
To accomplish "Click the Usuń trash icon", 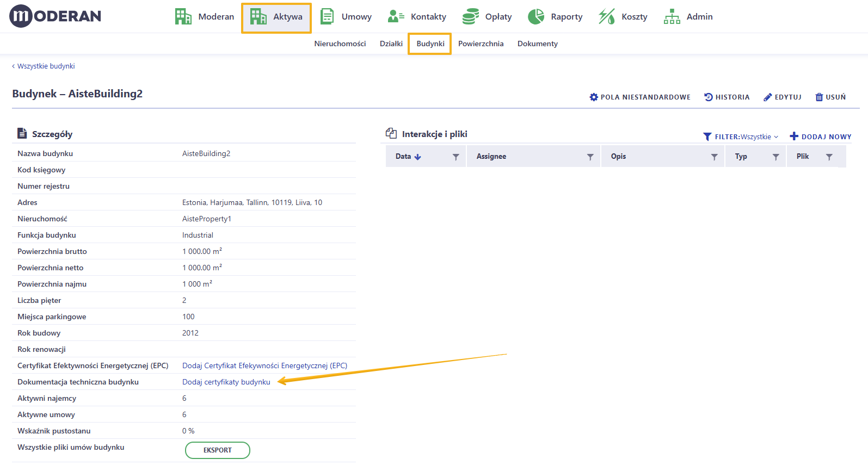I will click(819, 97).
